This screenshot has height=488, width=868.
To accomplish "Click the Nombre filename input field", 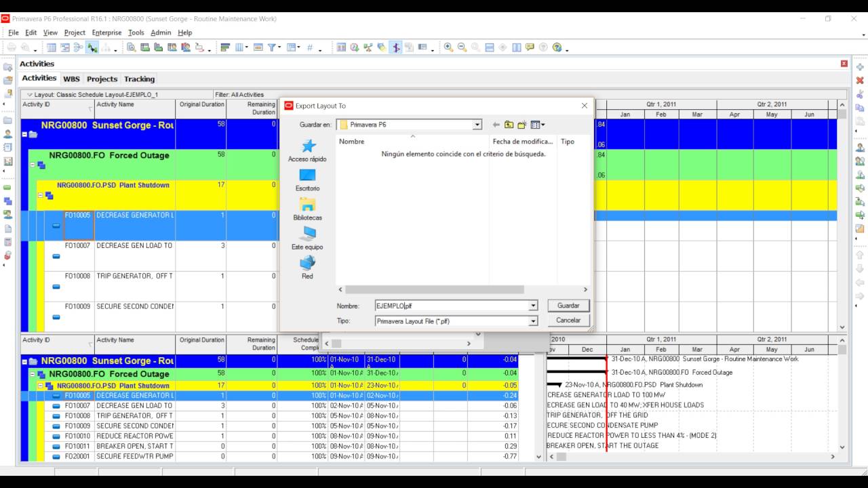I will (x=452, y=306).
